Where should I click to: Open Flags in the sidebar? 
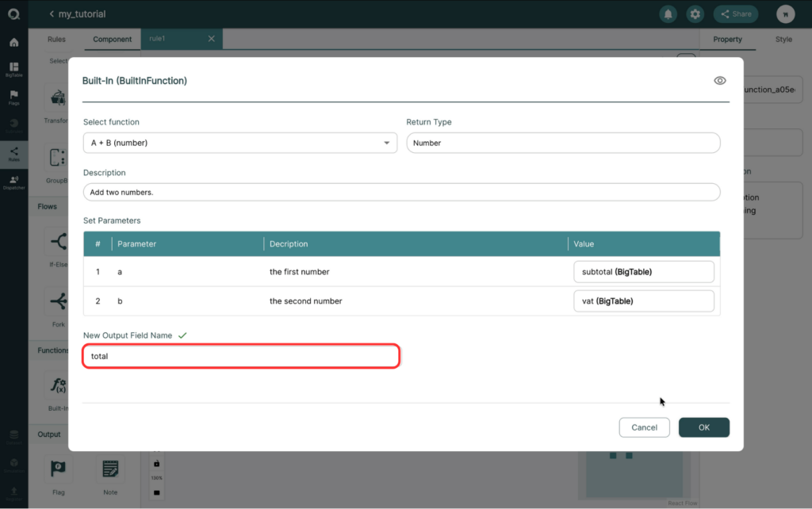coord(14,98)
